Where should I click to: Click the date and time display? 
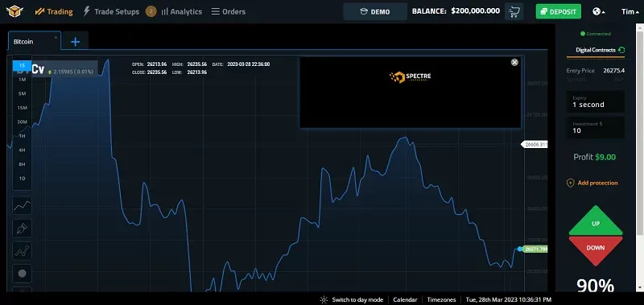tap(509, 299)
